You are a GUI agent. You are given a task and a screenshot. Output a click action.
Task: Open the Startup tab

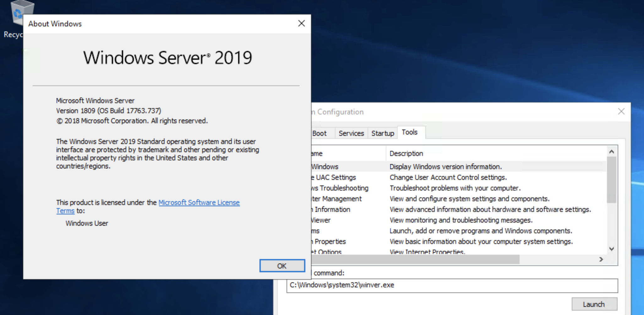pyautogui.click(x=382, y=133)
